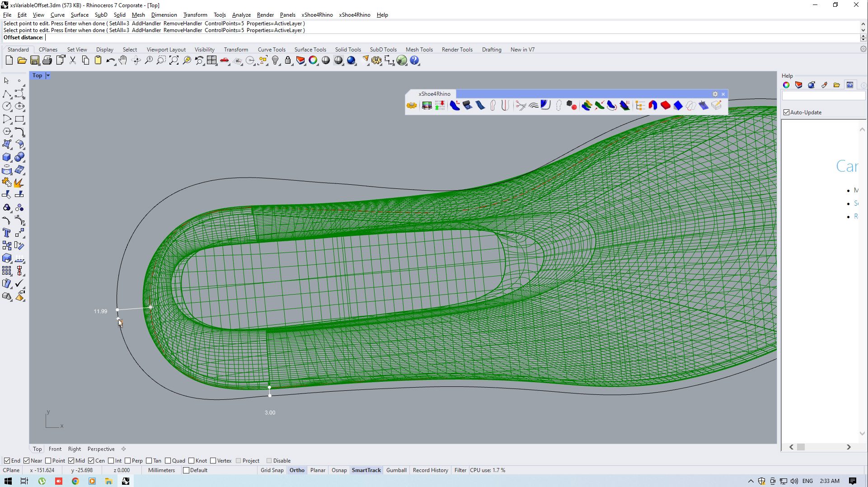The image size is (868, 487).
Task: Select the Rectangle tool in left sidebar
Action: 19,119
